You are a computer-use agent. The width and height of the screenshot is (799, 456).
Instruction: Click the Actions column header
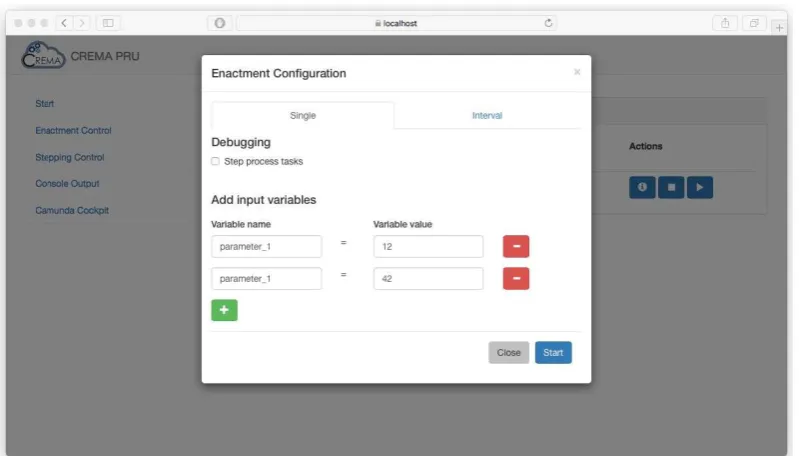tap(646, 146)
